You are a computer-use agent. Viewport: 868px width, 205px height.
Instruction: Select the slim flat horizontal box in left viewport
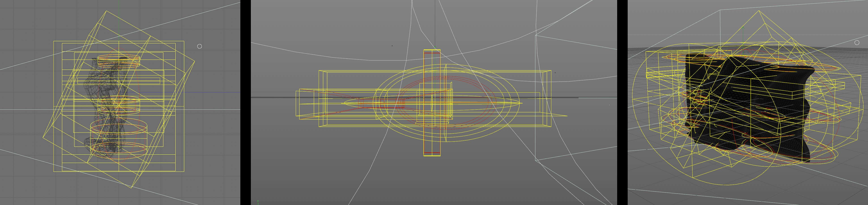(119, 81)
